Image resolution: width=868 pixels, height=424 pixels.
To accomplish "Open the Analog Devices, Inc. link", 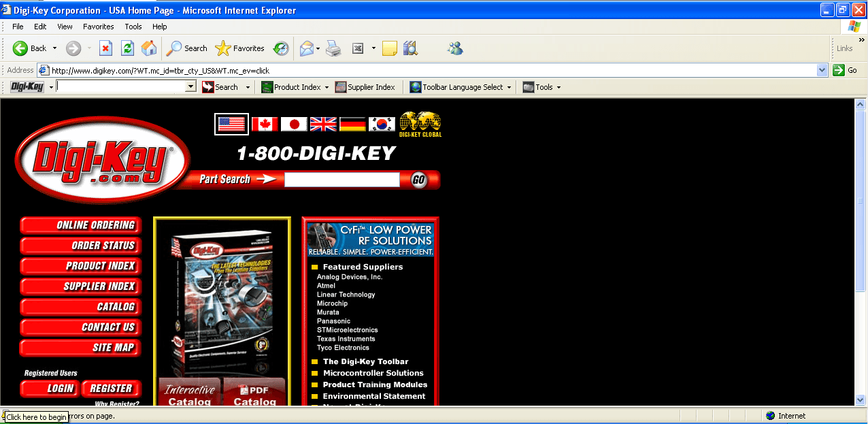I will (x=350, y=277).
